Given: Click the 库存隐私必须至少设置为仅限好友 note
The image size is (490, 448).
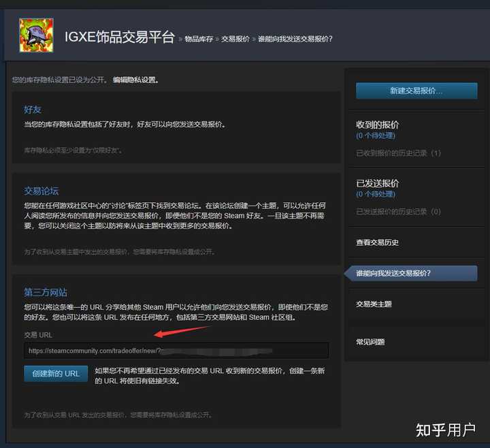Looking at the screenshot, I should 73,150.
